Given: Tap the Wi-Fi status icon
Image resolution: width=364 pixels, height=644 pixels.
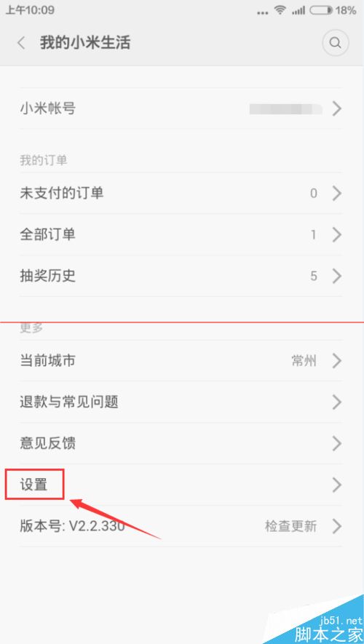Looking at the screenshot, I should (280, 10).
